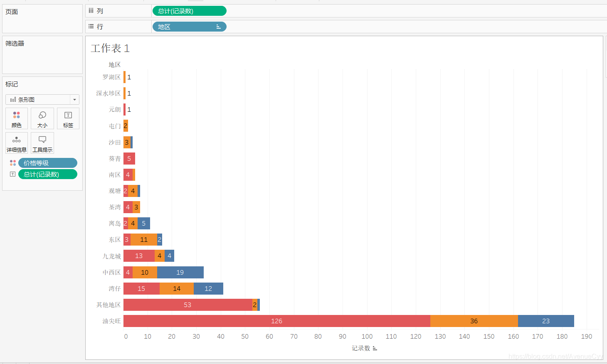Click the 记录数 axis title
This screenshot has width=607, height=364.
point(361,348)
